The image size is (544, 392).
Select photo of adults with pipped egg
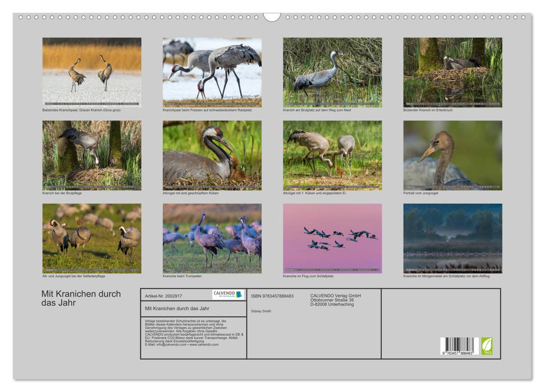tap(332, 155)
